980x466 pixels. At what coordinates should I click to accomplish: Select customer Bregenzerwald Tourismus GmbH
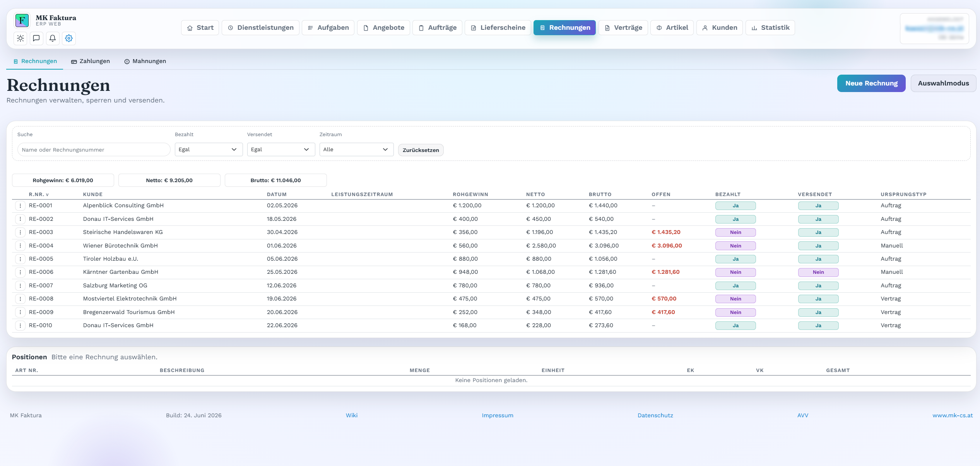pos(129,312)
